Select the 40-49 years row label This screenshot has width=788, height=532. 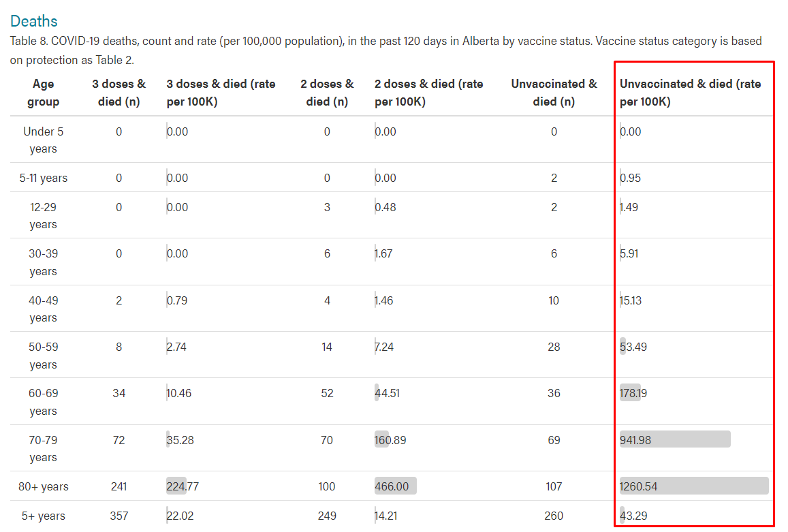pos(43,309)
